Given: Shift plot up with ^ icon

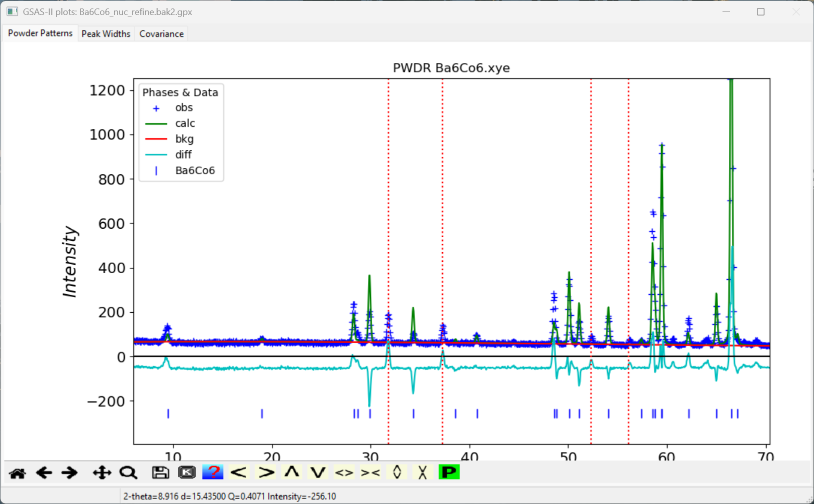Looking at the screenshot, I should (292, 473).
